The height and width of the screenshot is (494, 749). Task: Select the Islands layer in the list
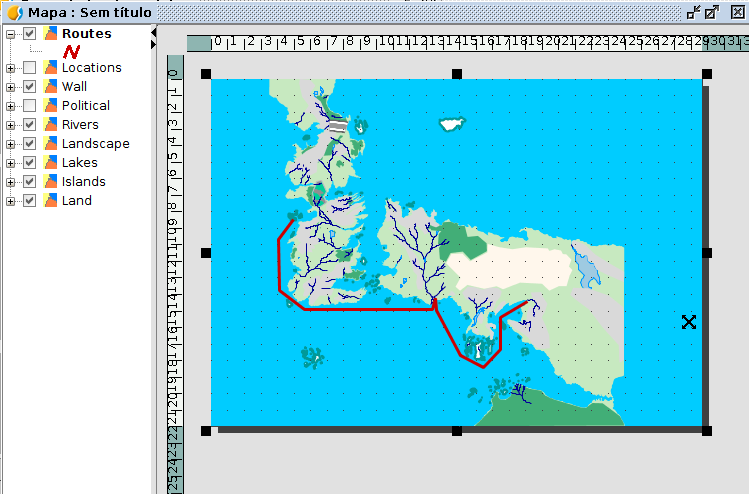[x=83, y=182]
